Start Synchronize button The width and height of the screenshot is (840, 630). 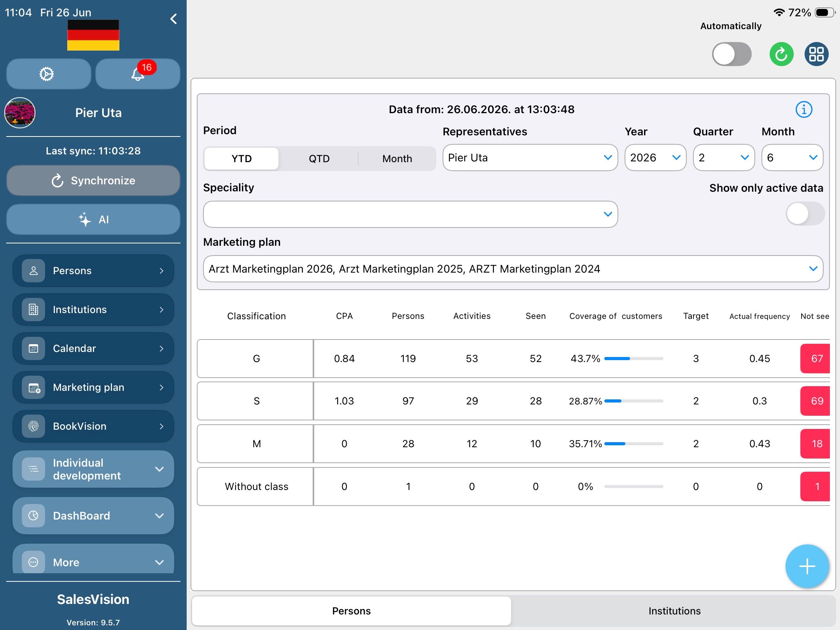click(x=93, y=180)
